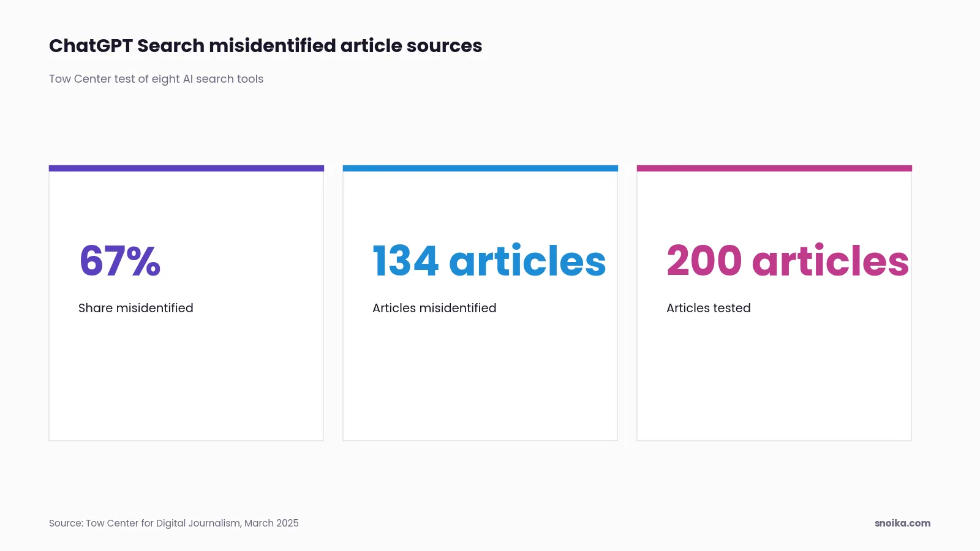This screenshot has width=980, height=551.
Task: Click the '134 articles' figure
Action: click(489, 261)
